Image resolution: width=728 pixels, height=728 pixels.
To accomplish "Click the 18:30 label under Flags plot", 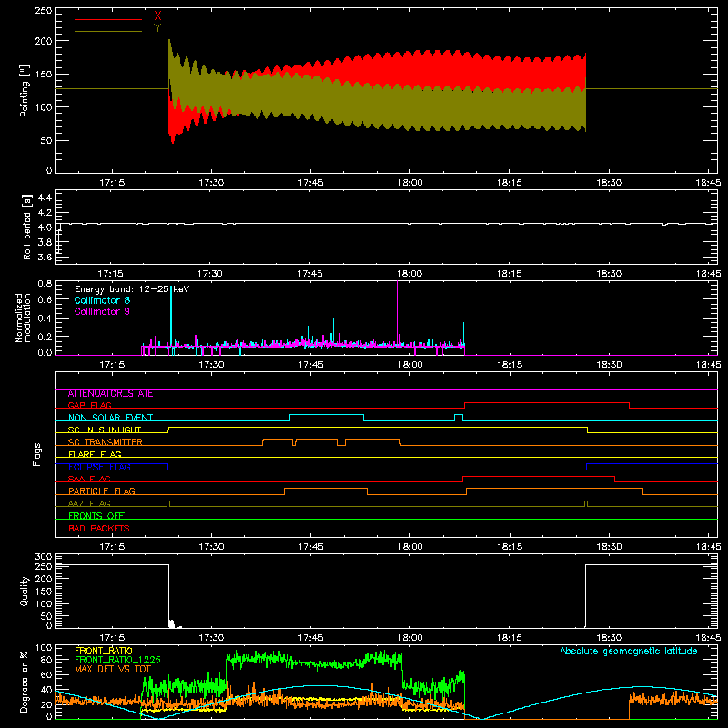I will click(x=609, y=547).
